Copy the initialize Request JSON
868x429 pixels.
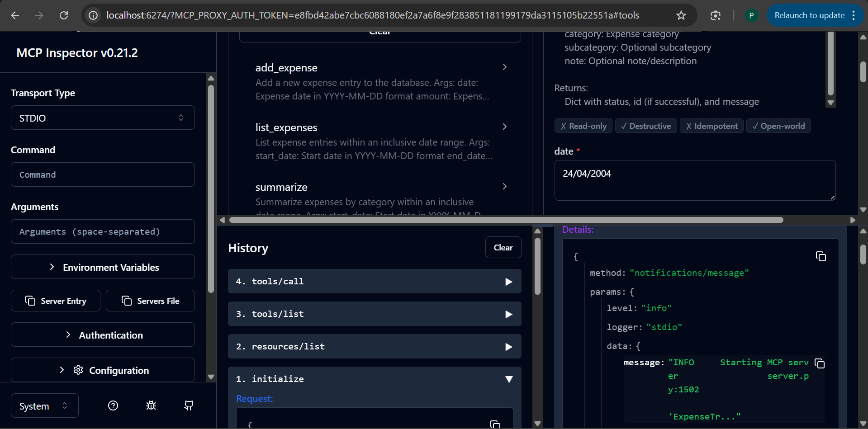(x=495, y=424)
